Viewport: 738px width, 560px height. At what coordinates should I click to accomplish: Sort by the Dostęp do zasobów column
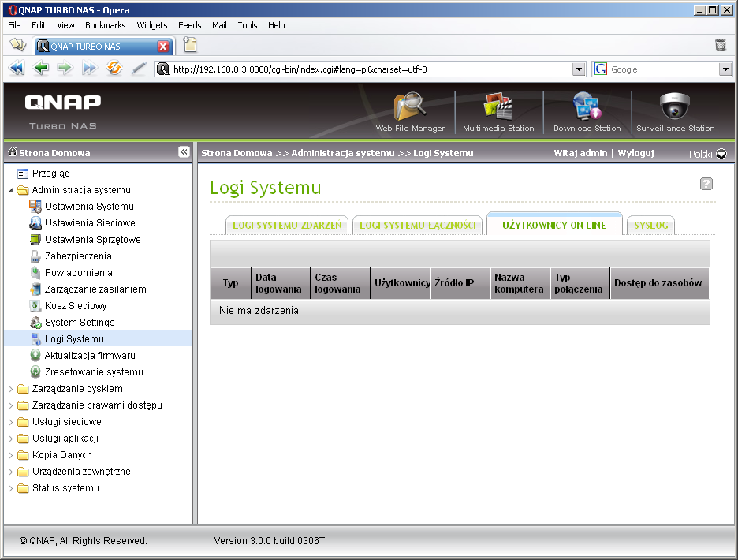tap(659, 283)
